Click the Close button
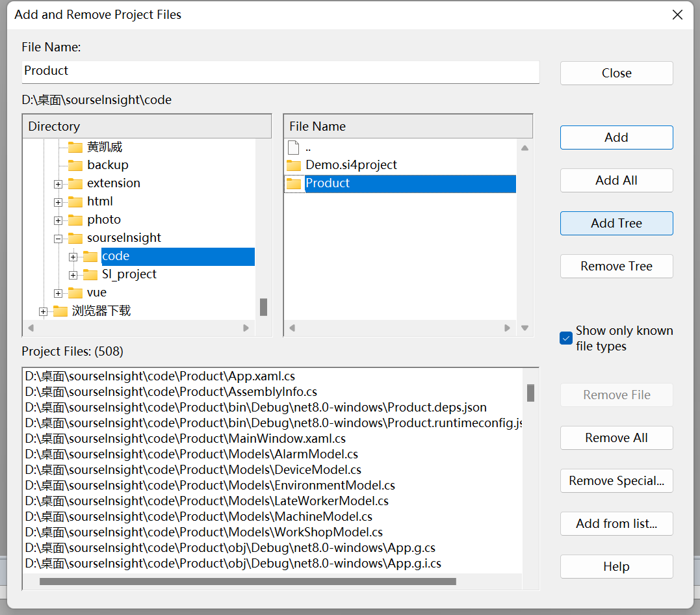The height and width of the screenshot is (615, 700). point(617,73)
